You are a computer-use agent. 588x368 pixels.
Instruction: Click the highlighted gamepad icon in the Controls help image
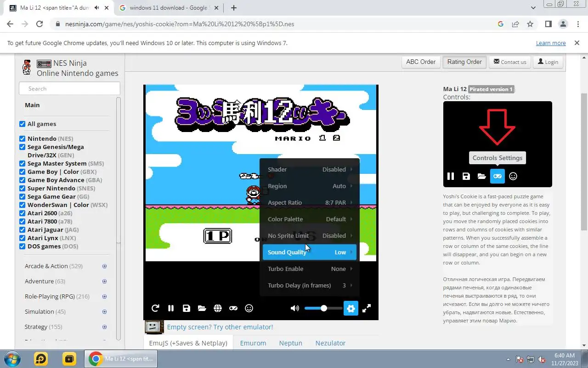pyautogui.click(x=498, y=176)
